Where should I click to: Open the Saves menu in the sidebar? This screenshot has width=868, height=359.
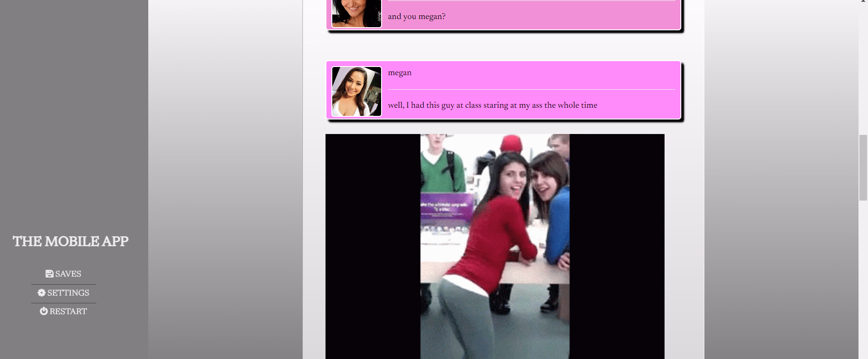63,274
